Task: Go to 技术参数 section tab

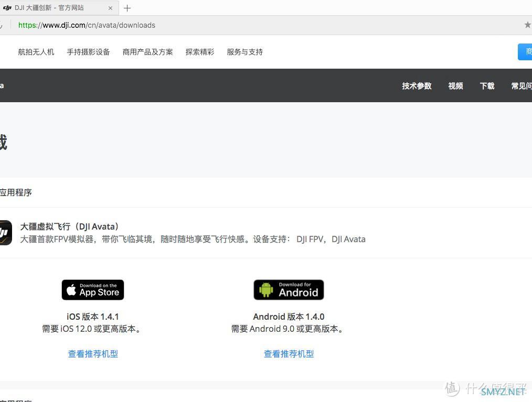Action: (417, 86)
